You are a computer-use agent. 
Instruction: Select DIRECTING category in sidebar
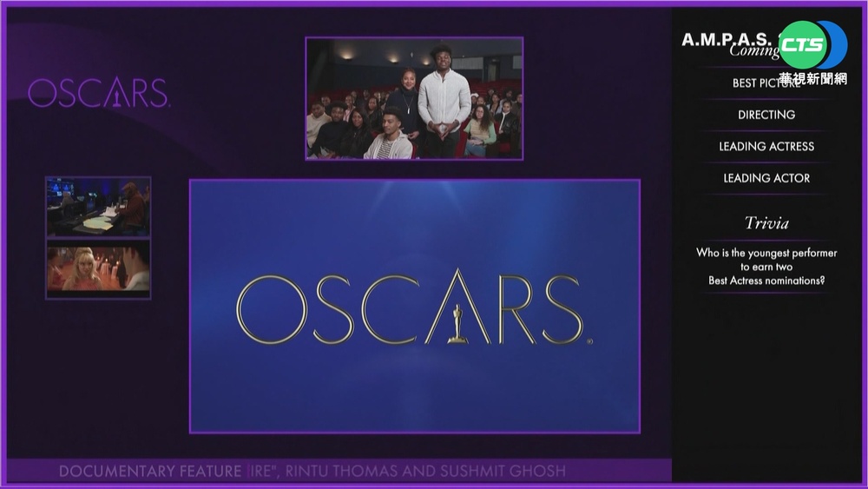click(766, 115)
